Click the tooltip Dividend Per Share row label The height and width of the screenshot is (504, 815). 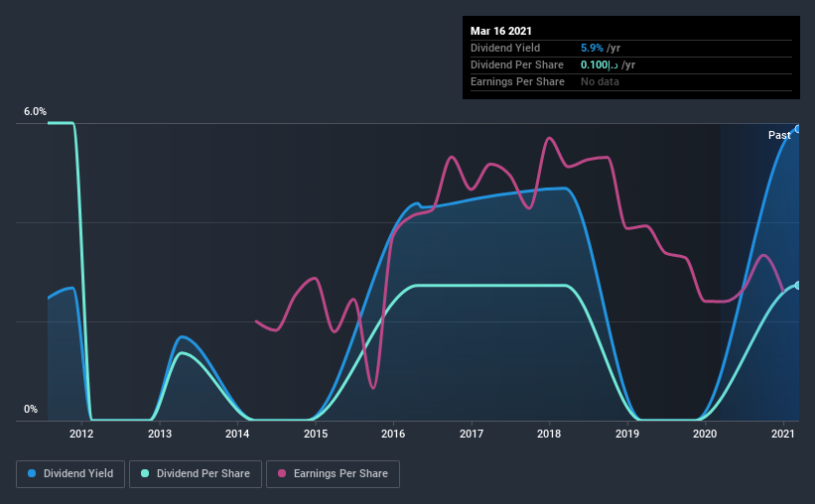point(516,64)
